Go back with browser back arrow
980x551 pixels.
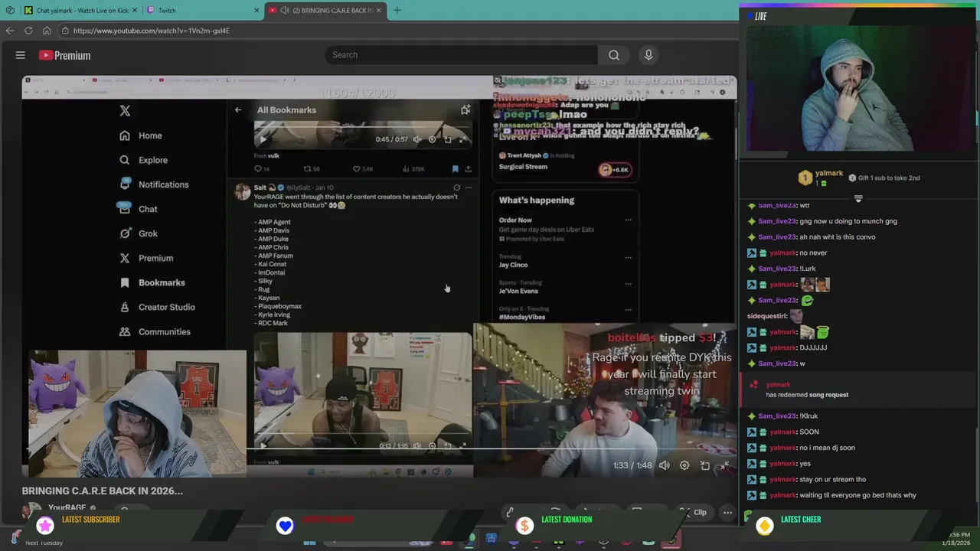(x=10, y=31)
